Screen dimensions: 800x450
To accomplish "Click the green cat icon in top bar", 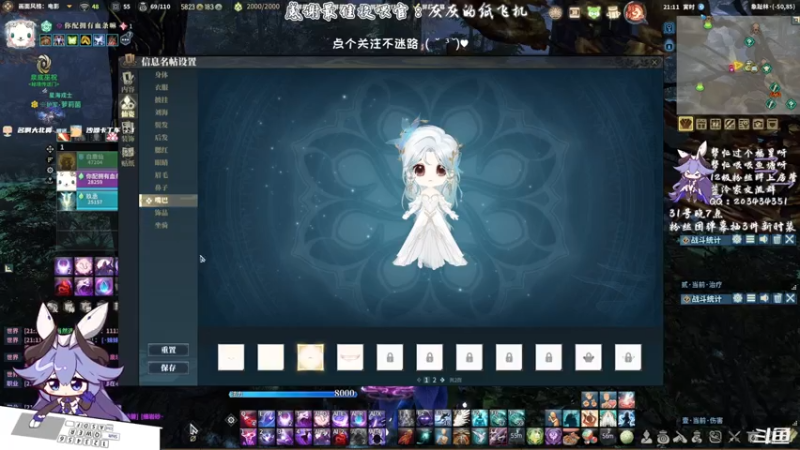I will tap(593, 13).
